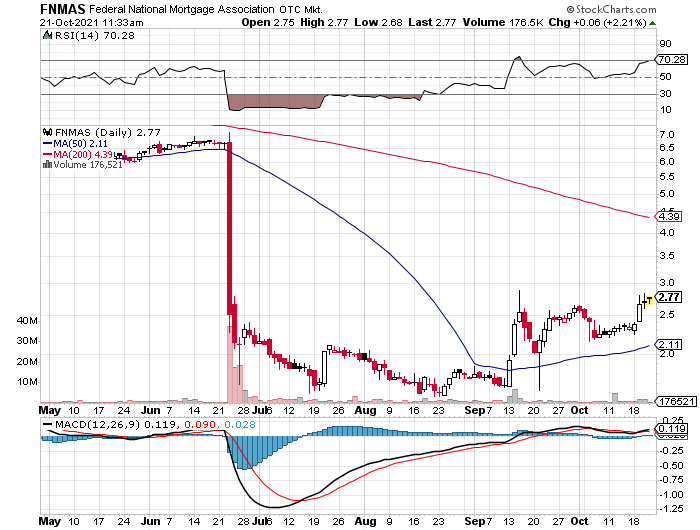Click the Aug label on upper date axis
The width and height of the screenshot is (700, 530).
coord(365,410)
